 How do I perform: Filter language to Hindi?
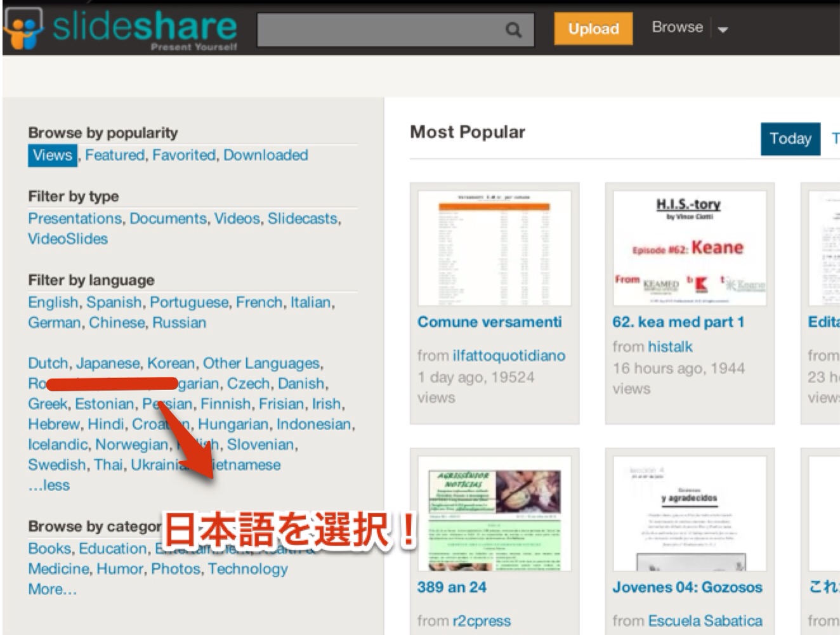pos(106,424)
